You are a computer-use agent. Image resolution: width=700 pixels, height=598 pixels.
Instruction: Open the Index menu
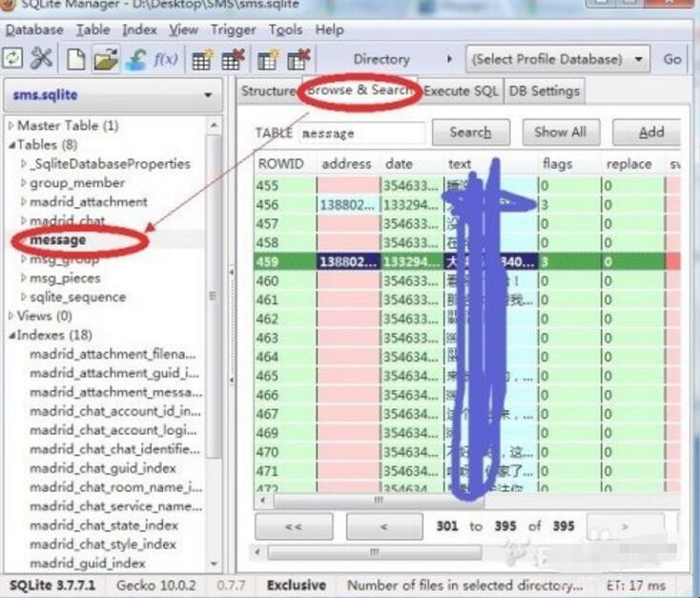(139, 30)
